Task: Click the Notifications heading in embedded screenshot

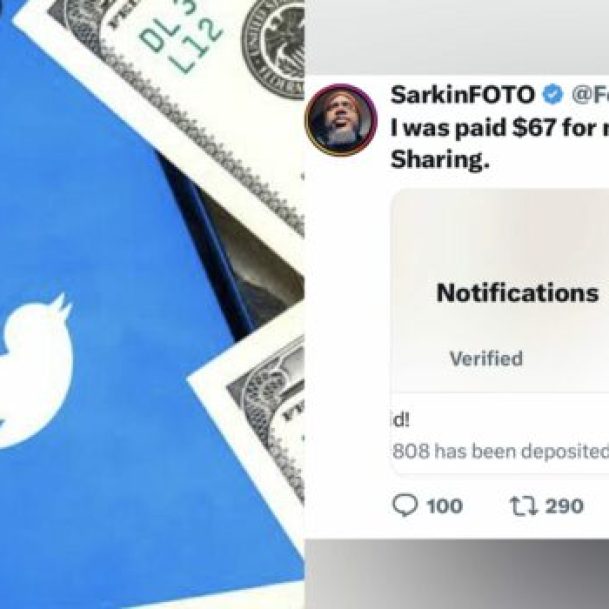Action: 517,292
